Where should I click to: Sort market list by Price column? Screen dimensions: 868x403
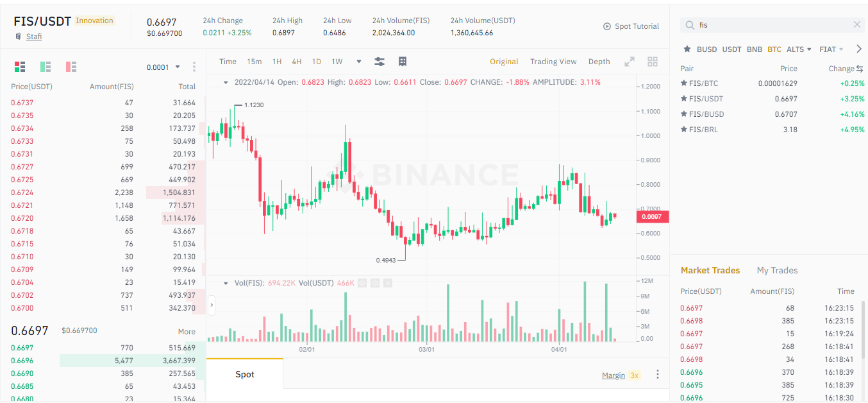click(x=789, y=69)
